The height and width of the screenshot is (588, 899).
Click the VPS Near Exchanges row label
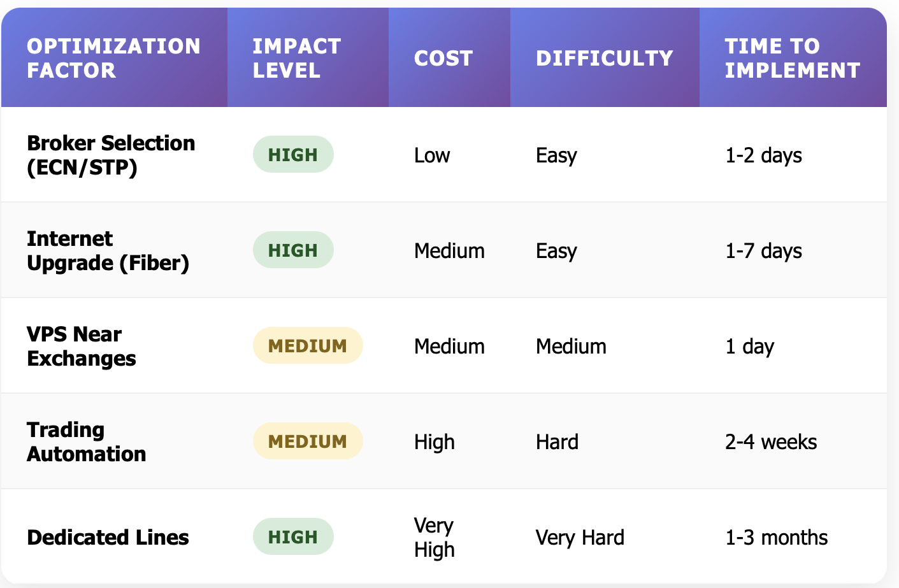point(82,346)
